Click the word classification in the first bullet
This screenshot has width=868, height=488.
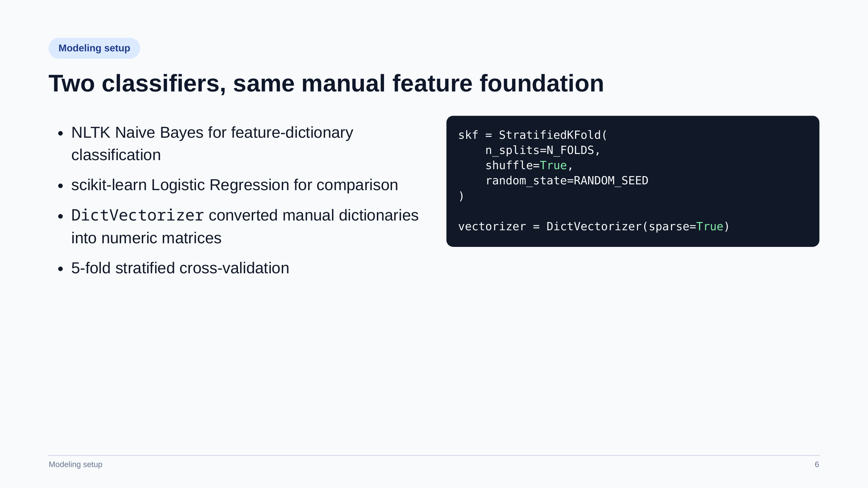(116, 155)
